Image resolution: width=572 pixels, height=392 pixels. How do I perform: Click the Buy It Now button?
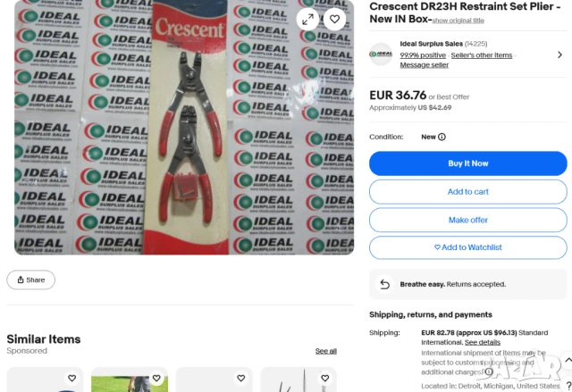coord(468,163)
